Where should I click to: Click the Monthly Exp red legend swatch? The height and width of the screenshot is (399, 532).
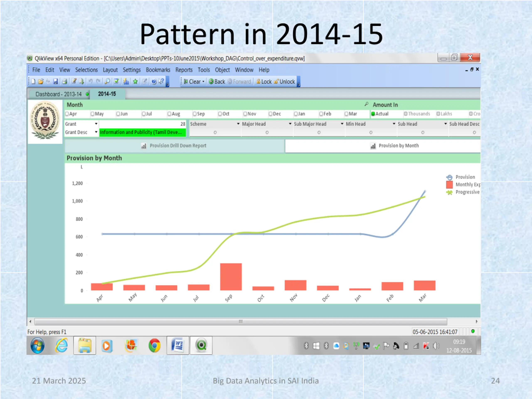click(x=449, y=185)
